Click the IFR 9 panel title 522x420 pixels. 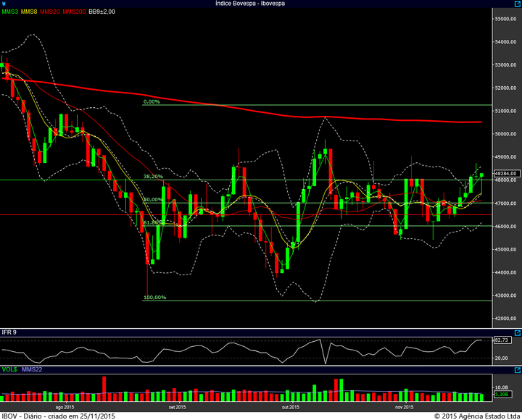pos(9,332)
